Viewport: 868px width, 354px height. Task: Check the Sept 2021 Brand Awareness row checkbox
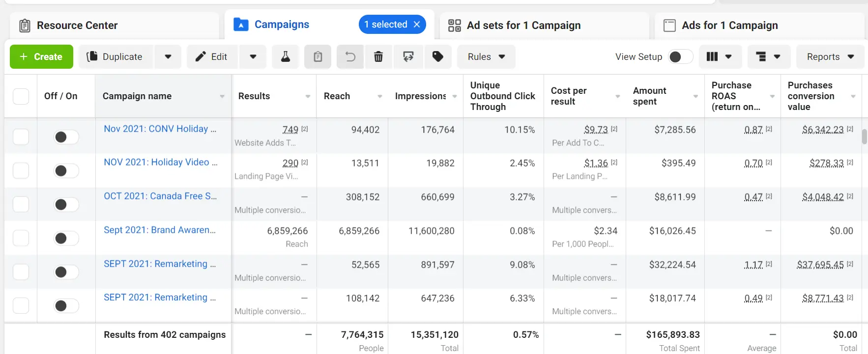[x=21, y=238]
